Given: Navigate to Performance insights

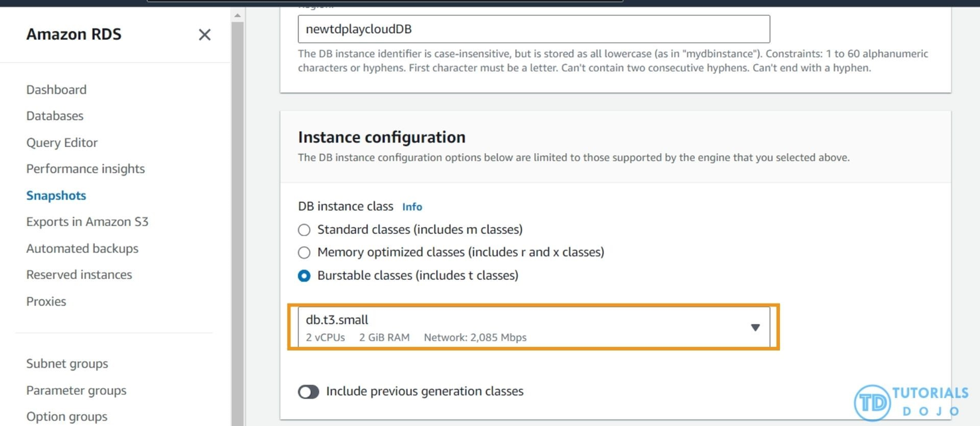Looking at the screenshot, I should 86,169.
